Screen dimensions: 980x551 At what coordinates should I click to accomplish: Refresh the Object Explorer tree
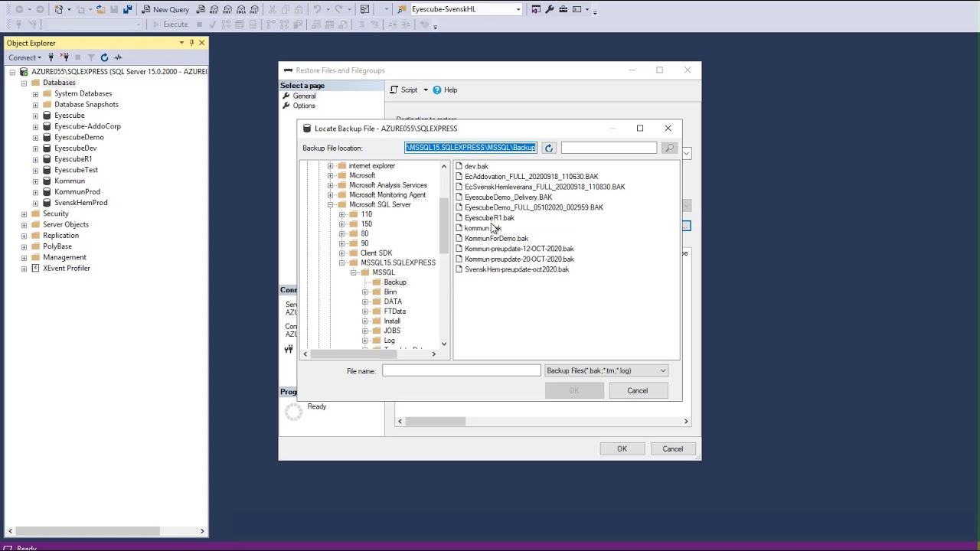[104, 57]
